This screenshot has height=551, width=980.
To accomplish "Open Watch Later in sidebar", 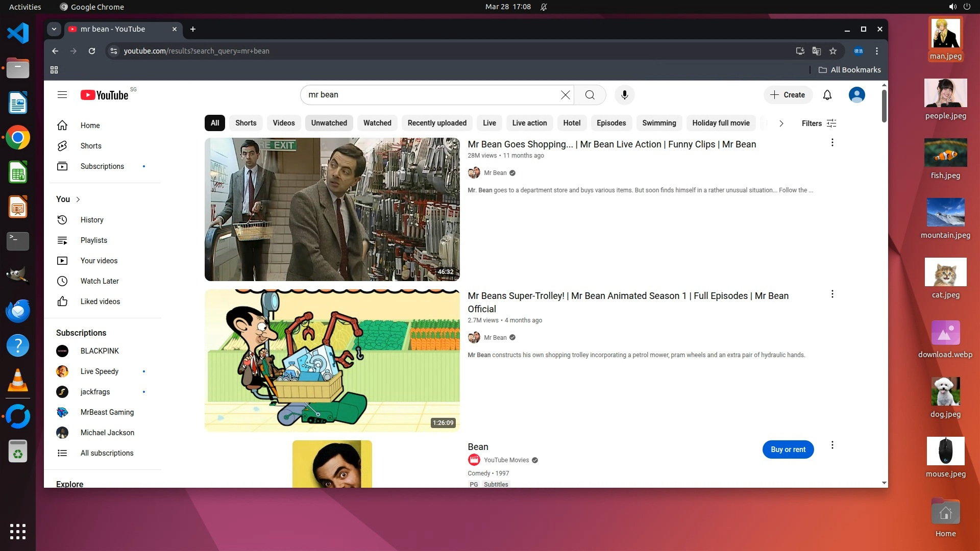I will tap(100, 281).
